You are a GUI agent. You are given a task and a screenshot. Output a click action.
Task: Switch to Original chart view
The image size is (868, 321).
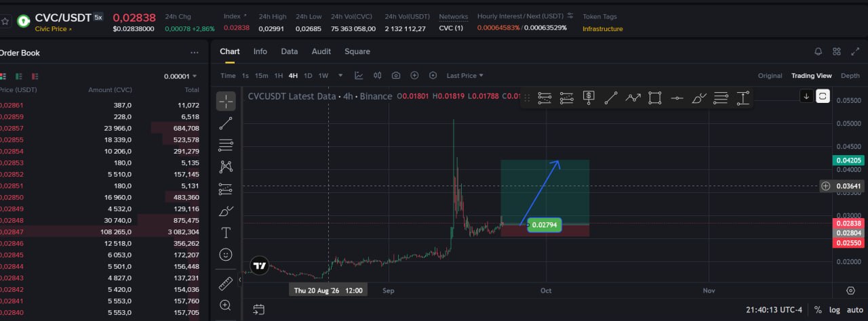point(770,76)
